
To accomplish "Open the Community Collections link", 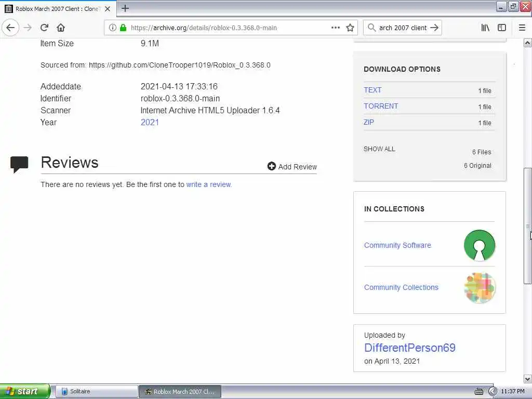I will click(x=401, y=287).
